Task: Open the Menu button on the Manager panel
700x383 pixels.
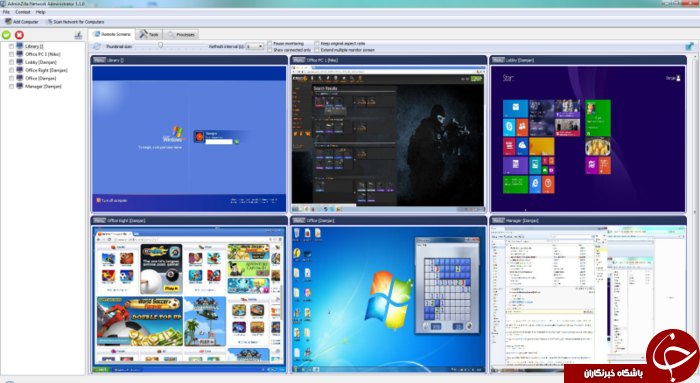Action: [498, 221]
